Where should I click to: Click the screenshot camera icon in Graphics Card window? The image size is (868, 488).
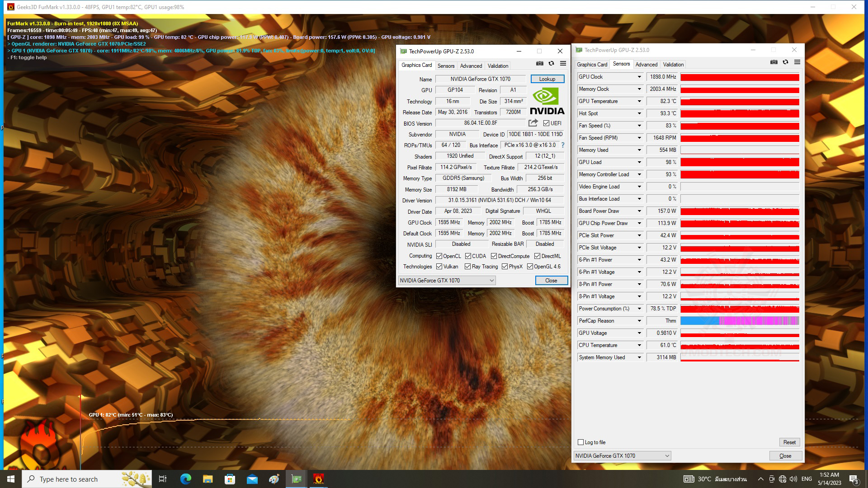(x=539, y=64)
